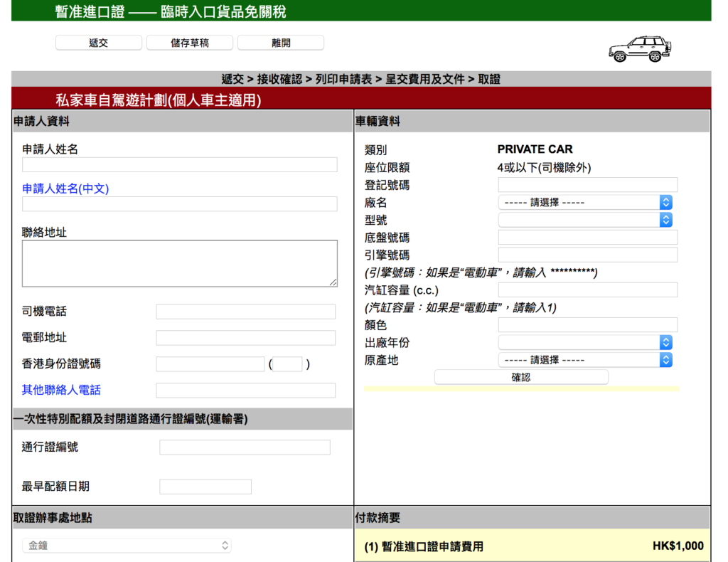The image size is (728, 562).
Task: Focus the 申請人姓名(中文) text field
Action: [180, 204]
